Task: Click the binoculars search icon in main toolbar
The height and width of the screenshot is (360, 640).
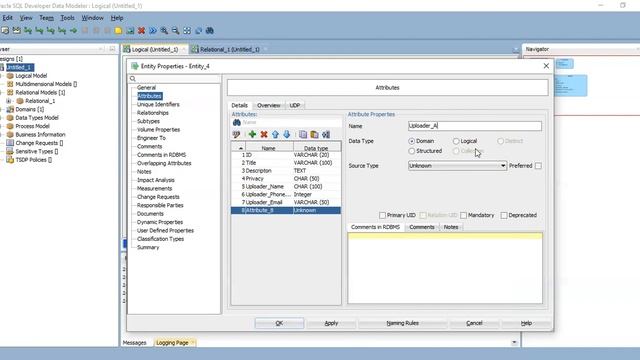Action: point(210,31)
